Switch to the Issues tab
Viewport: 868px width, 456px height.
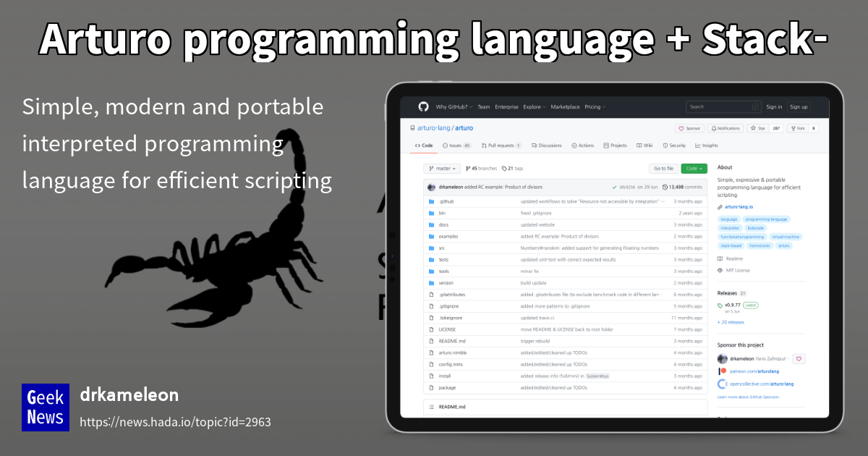(x=456, y=145)
